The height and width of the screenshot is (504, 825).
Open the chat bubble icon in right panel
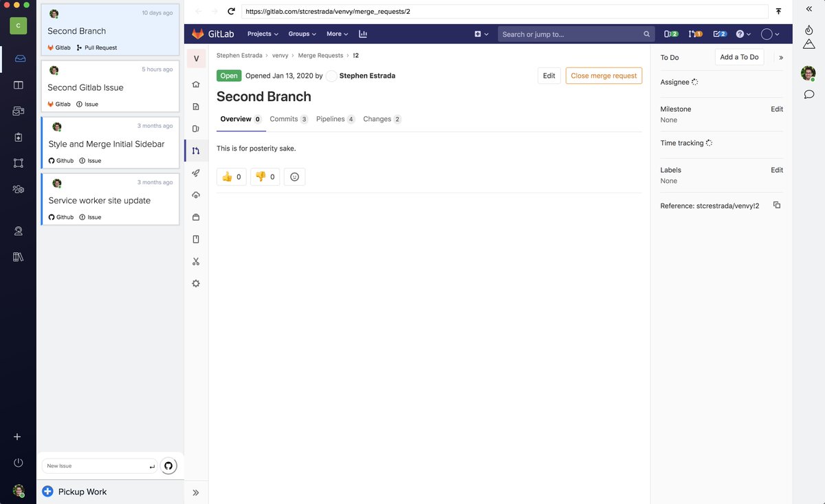pos(809,94)
